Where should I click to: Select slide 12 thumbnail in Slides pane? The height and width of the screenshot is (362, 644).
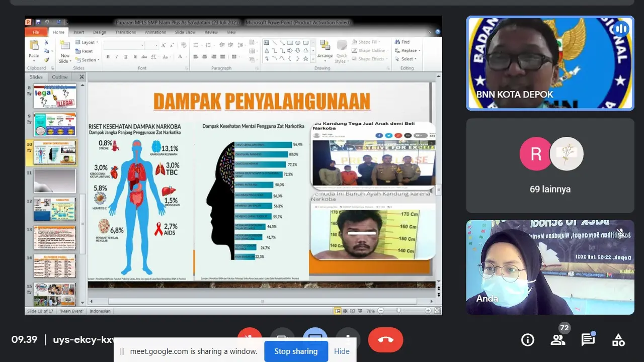point(54,209)
